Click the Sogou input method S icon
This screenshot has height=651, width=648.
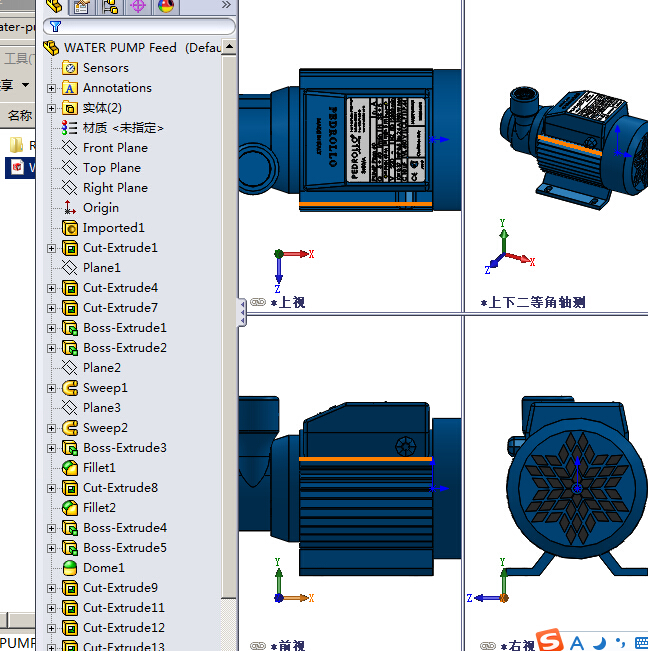[549, 639]
